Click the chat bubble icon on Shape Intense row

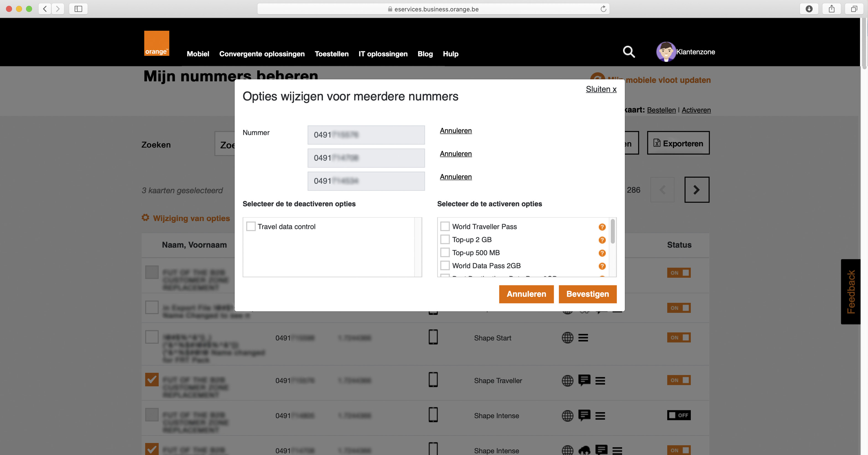585,415
